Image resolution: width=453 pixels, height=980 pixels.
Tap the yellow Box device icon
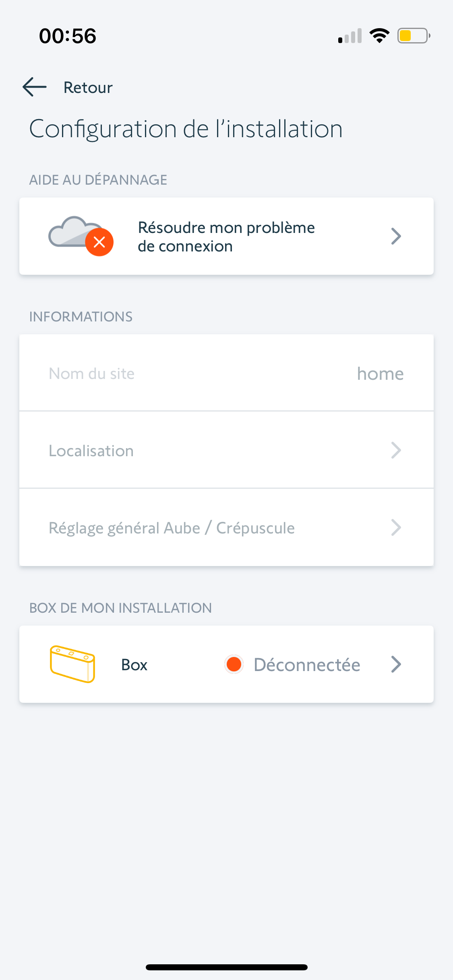[72, 664]
